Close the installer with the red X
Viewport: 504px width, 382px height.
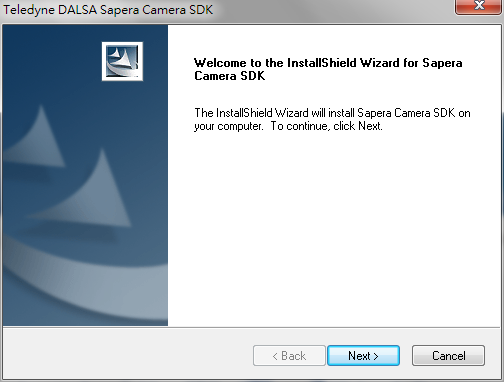[x=479, y=6]
